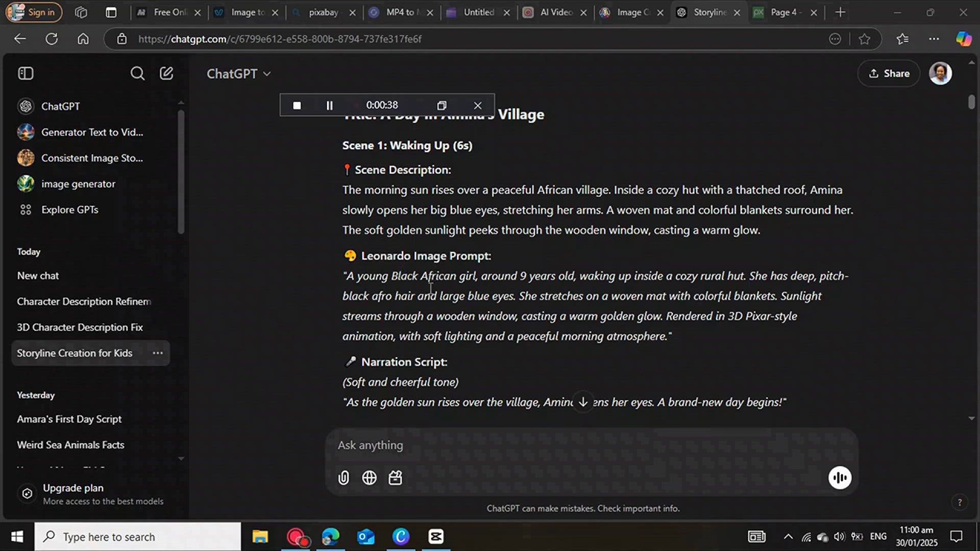
Task: Start a new chat with the compose icon
Action: [166, 73]
